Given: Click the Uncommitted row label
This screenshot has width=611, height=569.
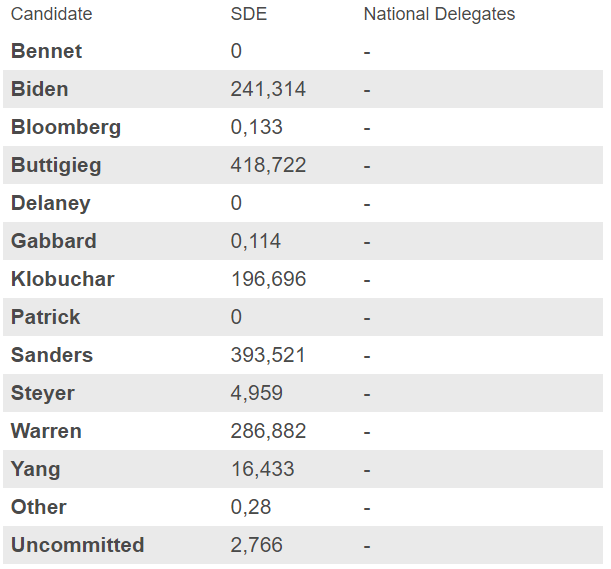Looking at the screenshot, I should click(78, 545).
